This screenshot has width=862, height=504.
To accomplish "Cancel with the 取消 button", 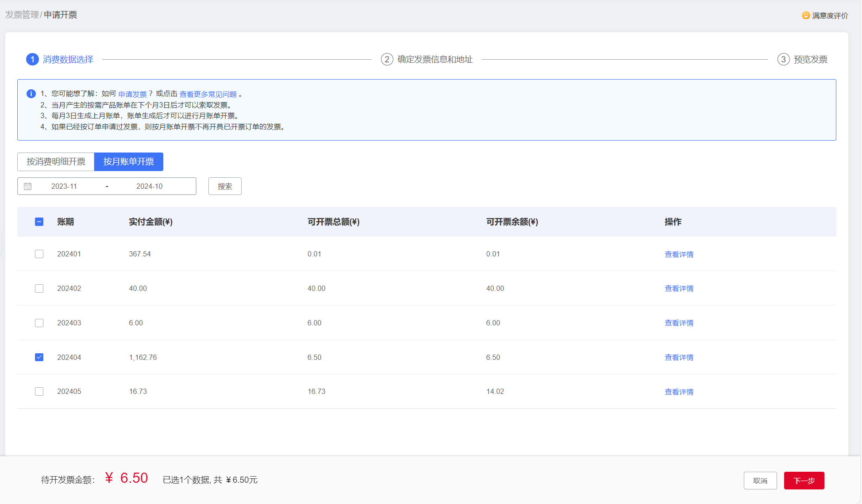I will point(760,481).
